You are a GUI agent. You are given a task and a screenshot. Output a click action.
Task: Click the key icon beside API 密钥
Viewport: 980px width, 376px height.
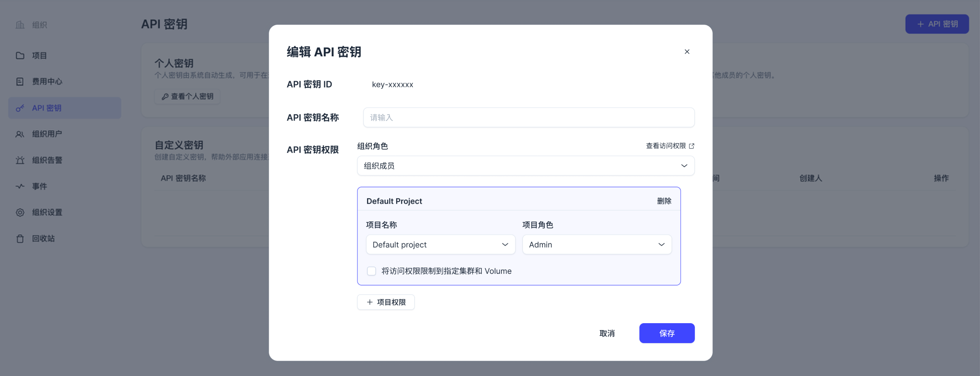pyautogui.click(x=20, y=108)
